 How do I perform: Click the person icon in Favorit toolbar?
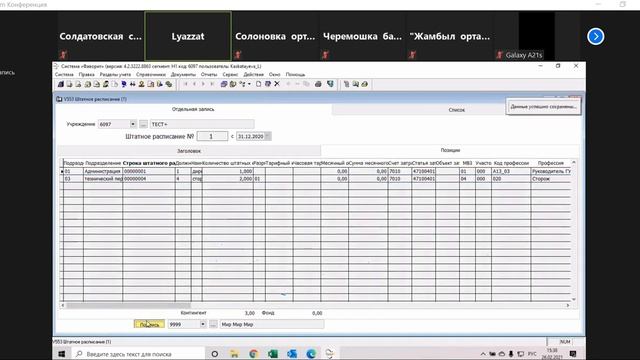click(141, 84)
